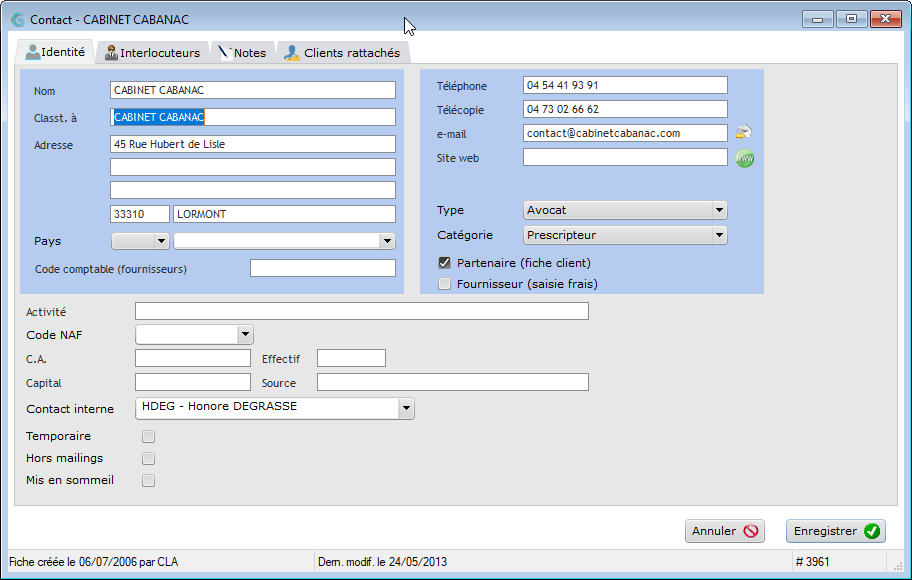This screenshot has width=912, height=580.
Task: Select the Effectif input field
Action: click(x=351, y=358)
